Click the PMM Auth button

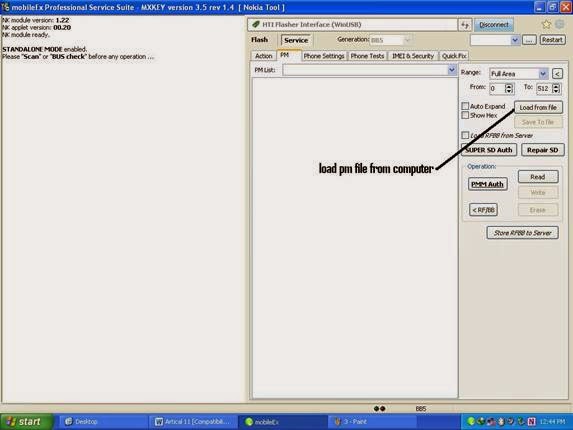pos(487,184)
